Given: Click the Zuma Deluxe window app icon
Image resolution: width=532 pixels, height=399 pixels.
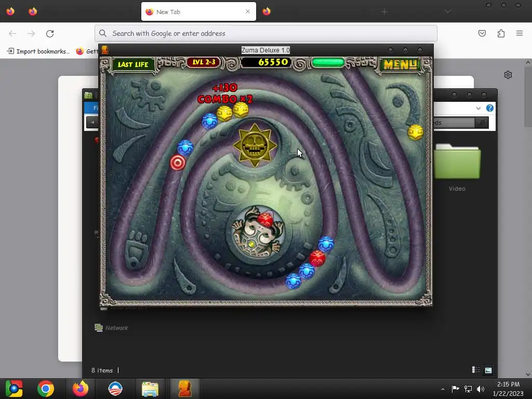Looking at the screenshot, I should pyautogui.click(x=105, y=50).
